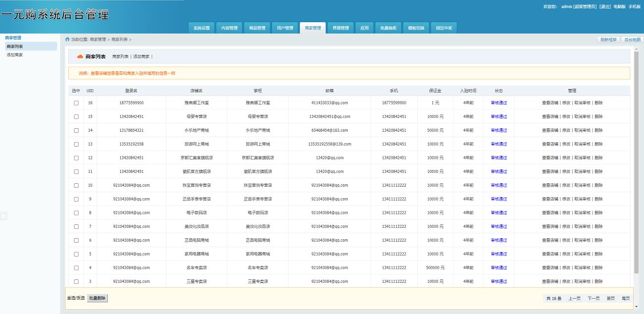
Task: Select 添加商家 in the left sidebar
Action: tap(15, 55)
